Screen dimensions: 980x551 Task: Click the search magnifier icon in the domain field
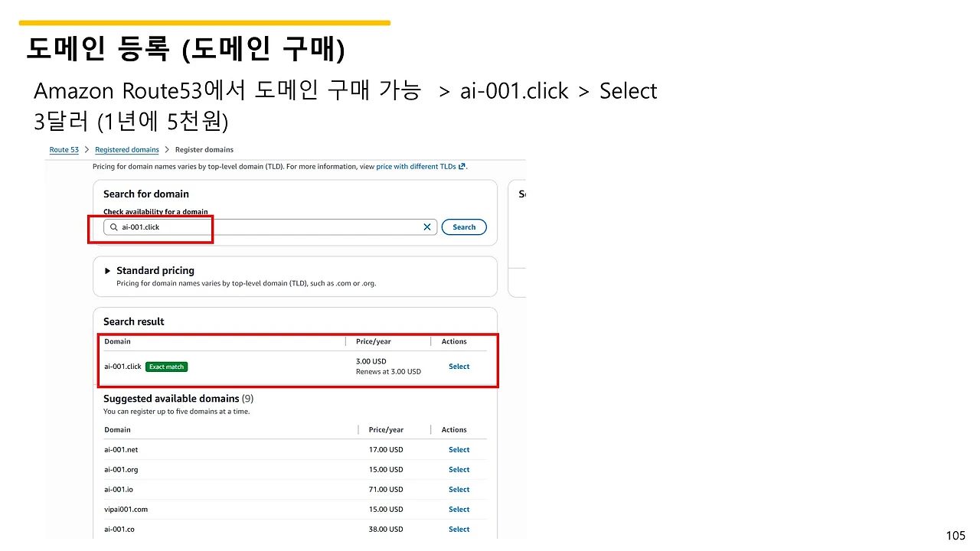[113, 227]
